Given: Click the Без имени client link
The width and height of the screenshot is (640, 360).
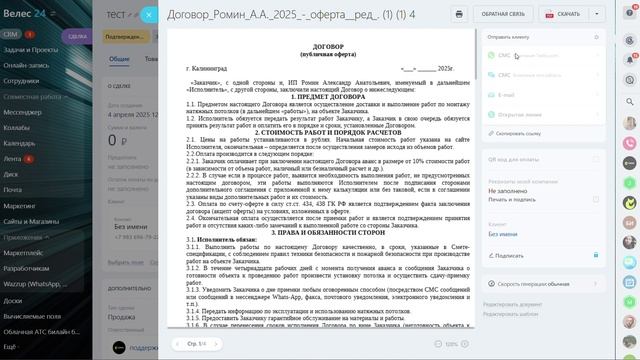Looking at the screenshot, I should coord(503,234).
